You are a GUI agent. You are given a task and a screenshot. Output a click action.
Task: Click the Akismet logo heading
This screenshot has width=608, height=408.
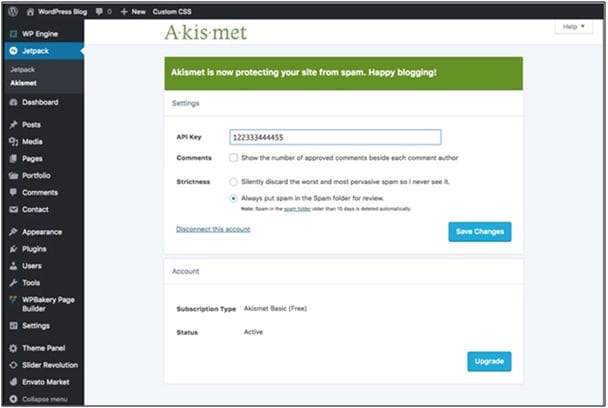(x=206, y=33)
